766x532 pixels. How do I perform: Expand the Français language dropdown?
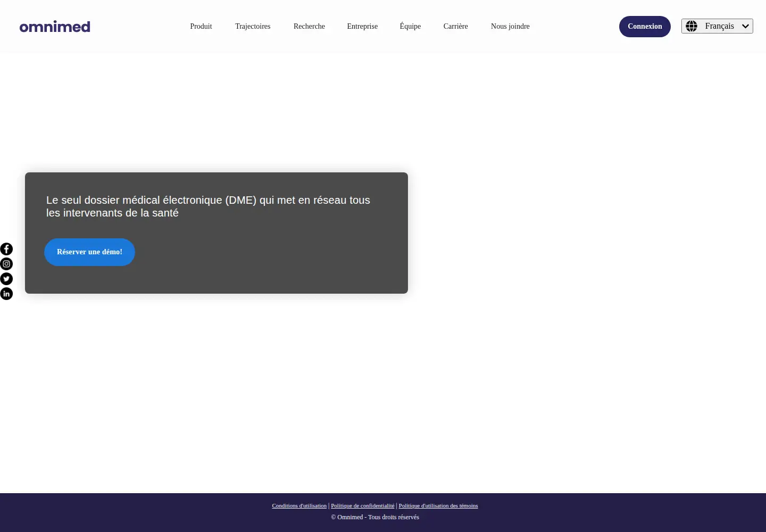[717, 26]
